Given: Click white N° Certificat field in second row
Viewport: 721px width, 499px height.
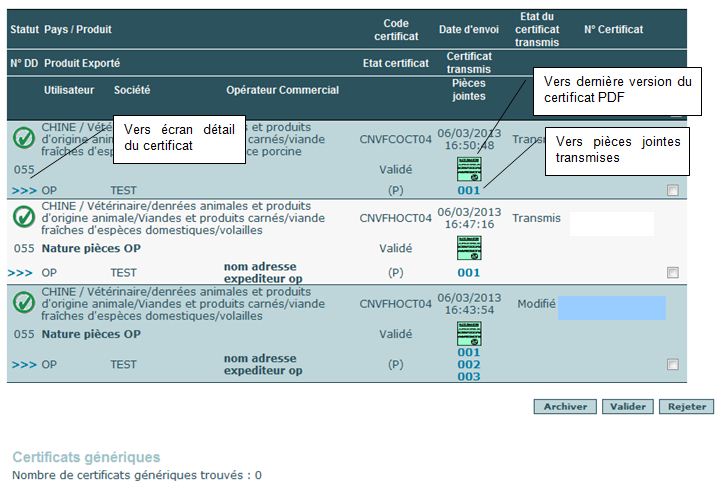Looking at the screenshot, I should click(x=612, y=224).
